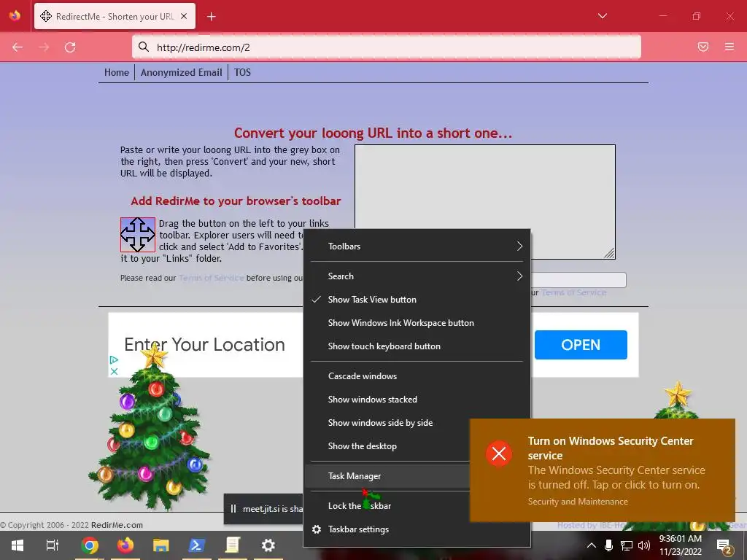The image size is (747, 560).
Task: Click the RedirMe four-arrow bookmarklet button
Action: [x=138, y=235]
